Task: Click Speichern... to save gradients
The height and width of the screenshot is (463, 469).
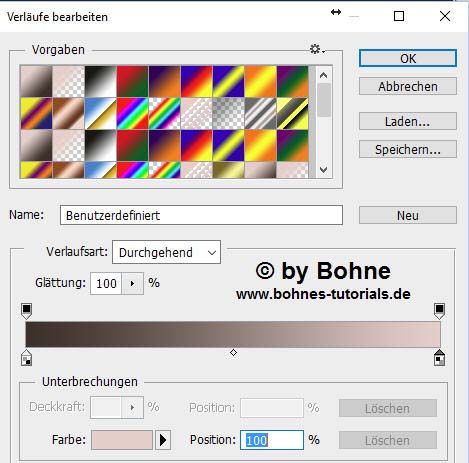Action: point(408,149)
